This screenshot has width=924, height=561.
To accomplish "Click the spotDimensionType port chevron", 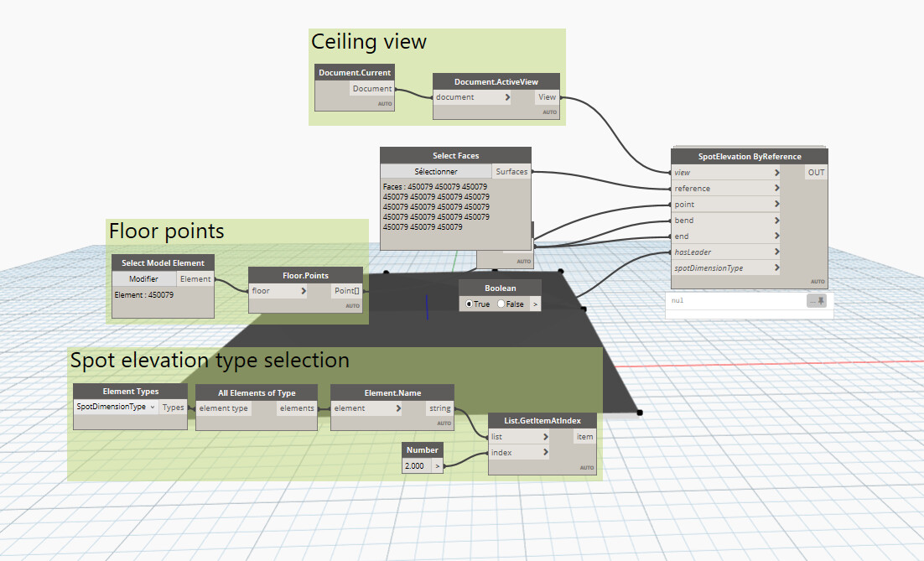I will click(x=776, y=268).
